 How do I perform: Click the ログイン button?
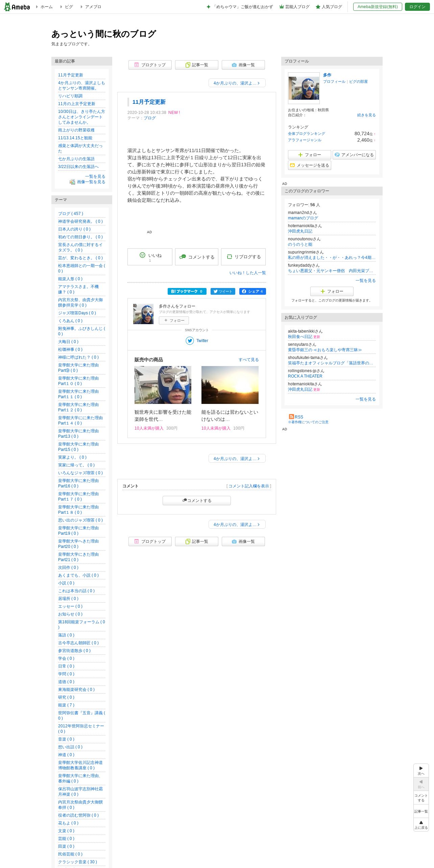pyautogui.click(x=417, y=7)
